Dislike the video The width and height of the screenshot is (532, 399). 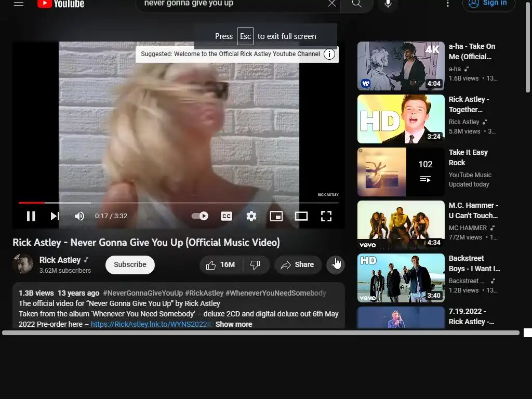(x=256, y=264)
